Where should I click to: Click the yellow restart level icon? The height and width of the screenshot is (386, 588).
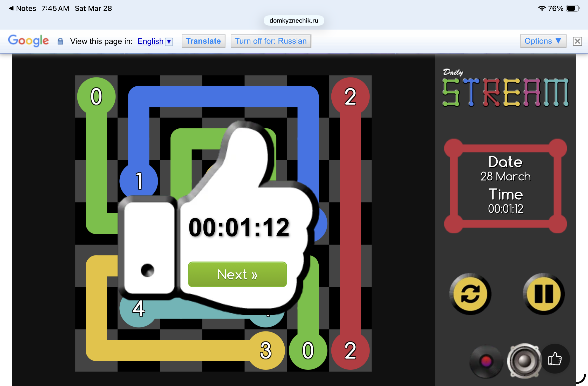coord(470,294)
